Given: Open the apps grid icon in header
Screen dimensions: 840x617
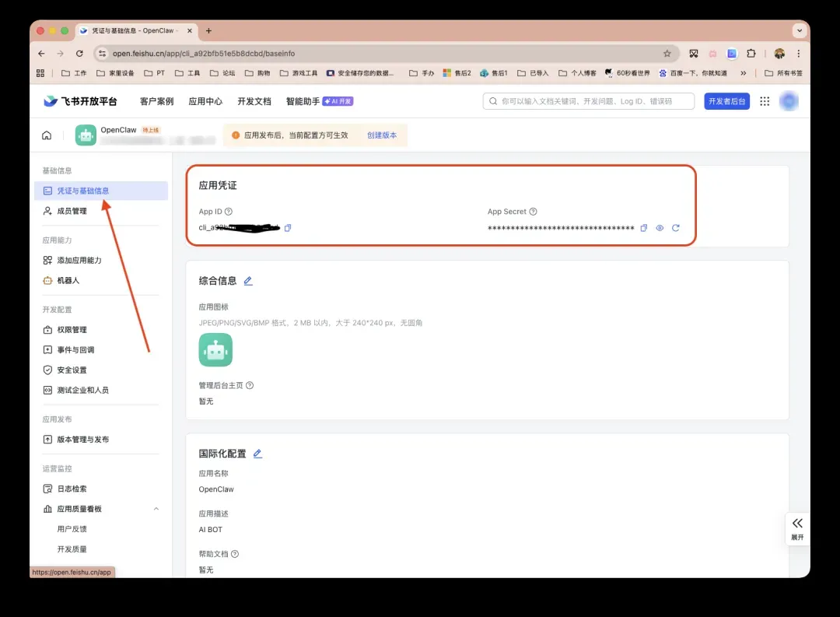Looking at the screenshot, I should click(x=765, y=101).
